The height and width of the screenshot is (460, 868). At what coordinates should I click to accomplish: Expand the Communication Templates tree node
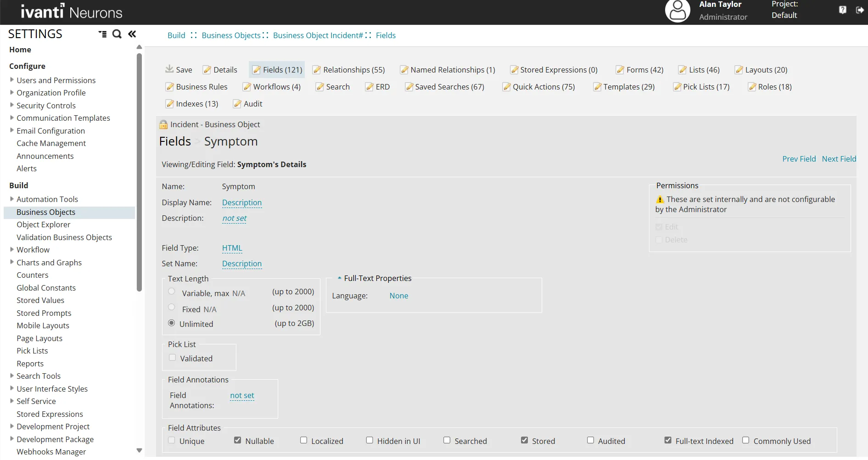tap(12, 118)
